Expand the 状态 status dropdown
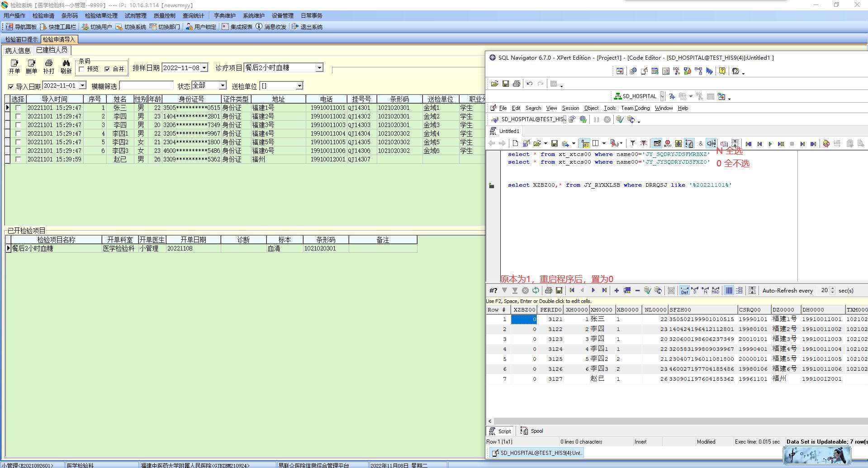 [223, 85]
